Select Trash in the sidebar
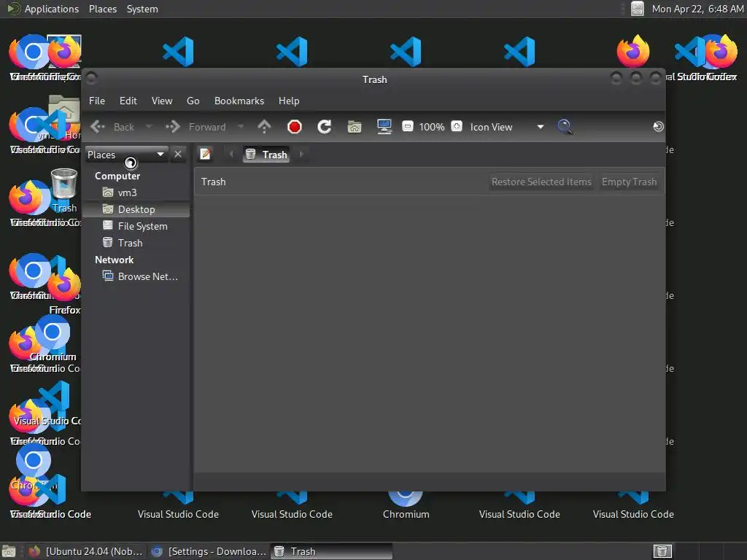 click(136, 243)
